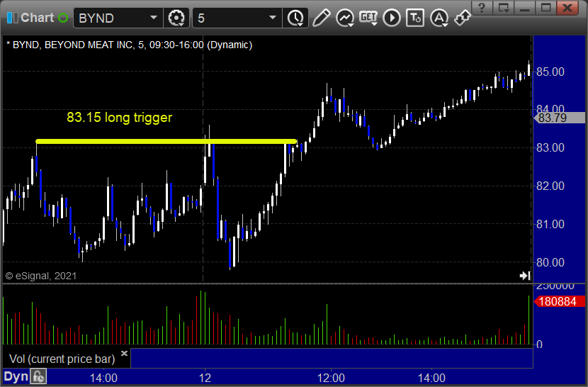Click the 12 date label on time axis

point(205,378)
